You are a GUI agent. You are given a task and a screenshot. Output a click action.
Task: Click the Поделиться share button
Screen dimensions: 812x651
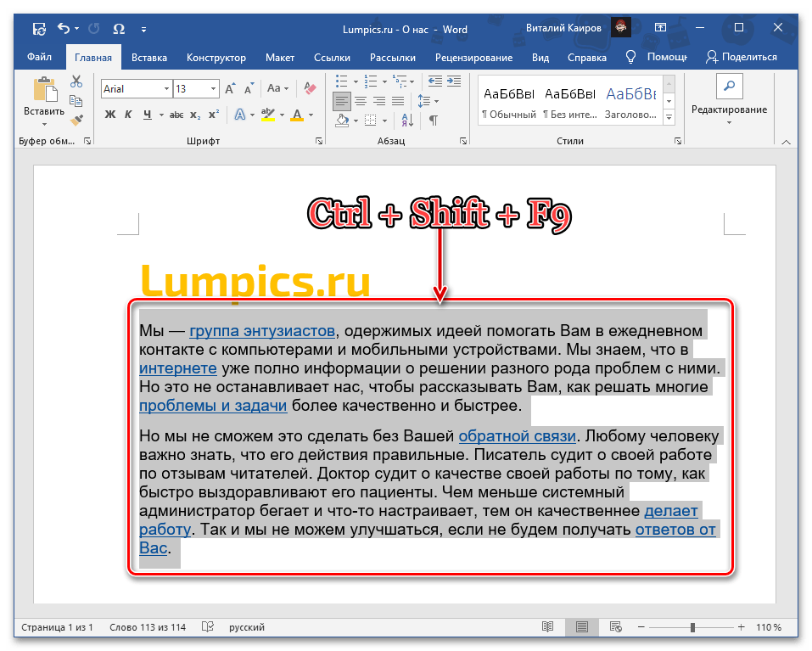coord(742,58)
